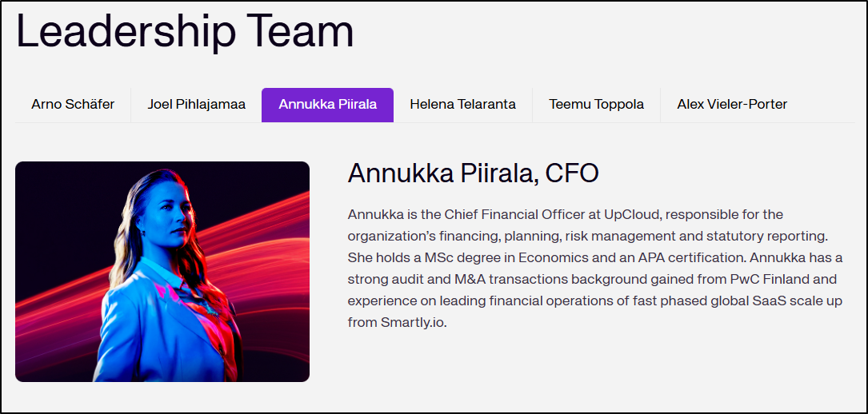Show the Helena Telaranta tab
Image resolution: width=868 pixels, height=414 pixels.
click(462, 105)
